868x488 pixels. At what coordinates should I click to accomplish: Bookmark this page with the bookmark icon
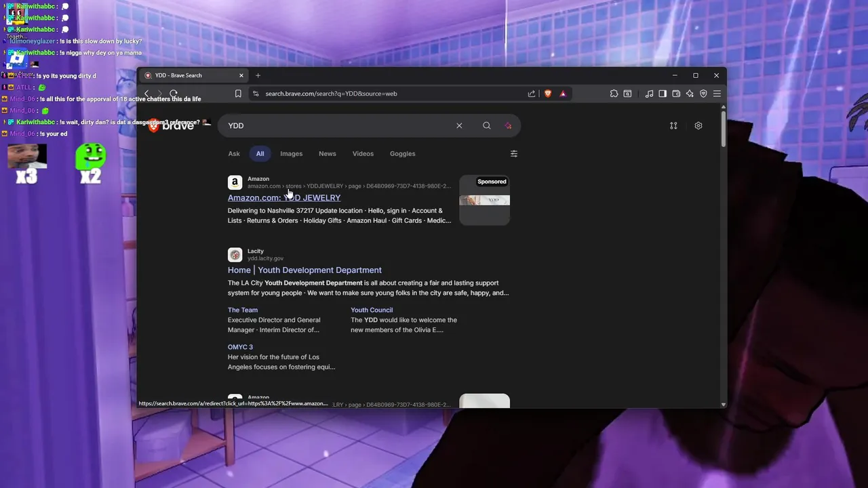coord(238,94)
